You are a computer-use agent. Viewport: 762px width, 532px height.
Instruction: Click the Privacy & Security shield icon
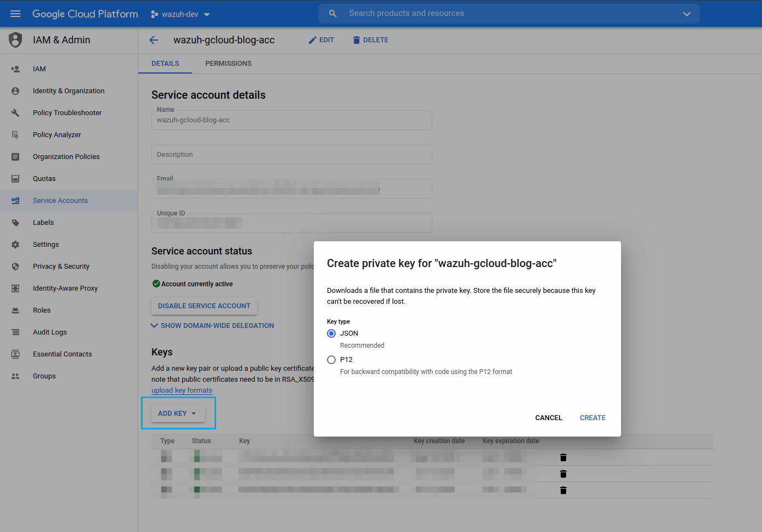pyautogui.click(x=15, y=267)
